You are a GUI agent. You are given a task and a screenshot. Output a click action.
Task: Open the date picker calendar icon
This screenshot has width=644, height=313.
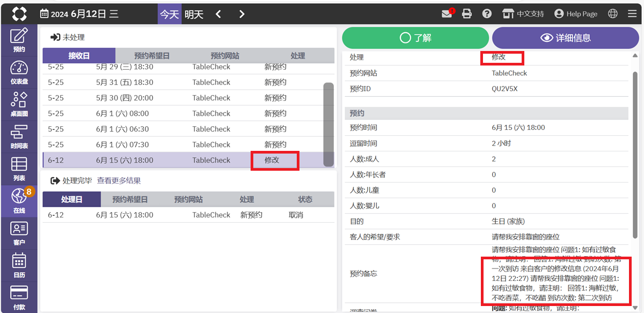coord(44,14)
